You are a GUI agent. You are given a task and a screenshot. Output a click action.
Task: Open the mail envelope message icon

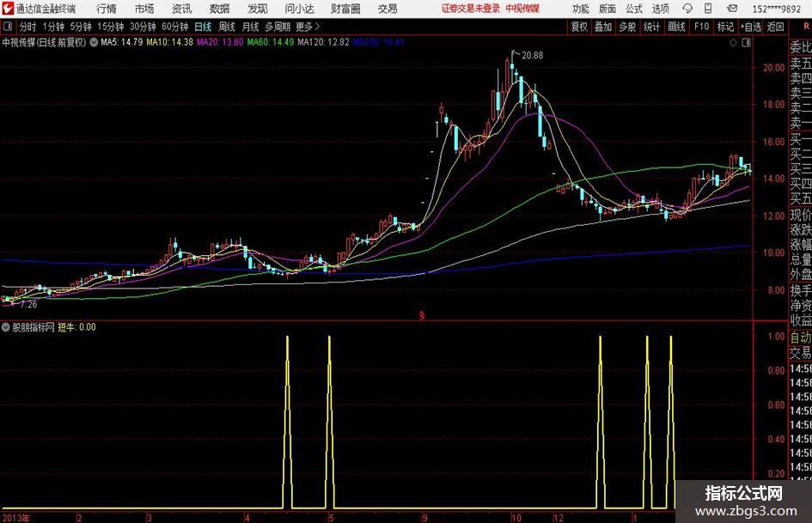732,9
